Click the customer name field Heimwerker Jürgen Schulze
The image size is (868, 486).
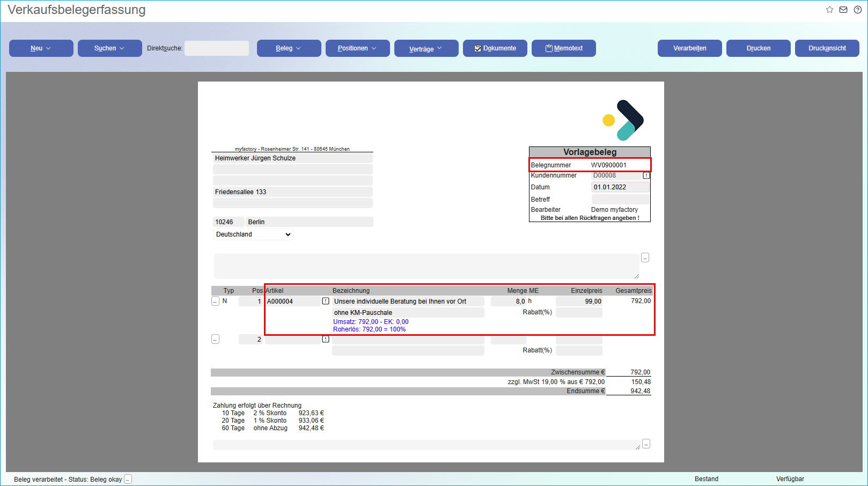(x=293, y=158)
